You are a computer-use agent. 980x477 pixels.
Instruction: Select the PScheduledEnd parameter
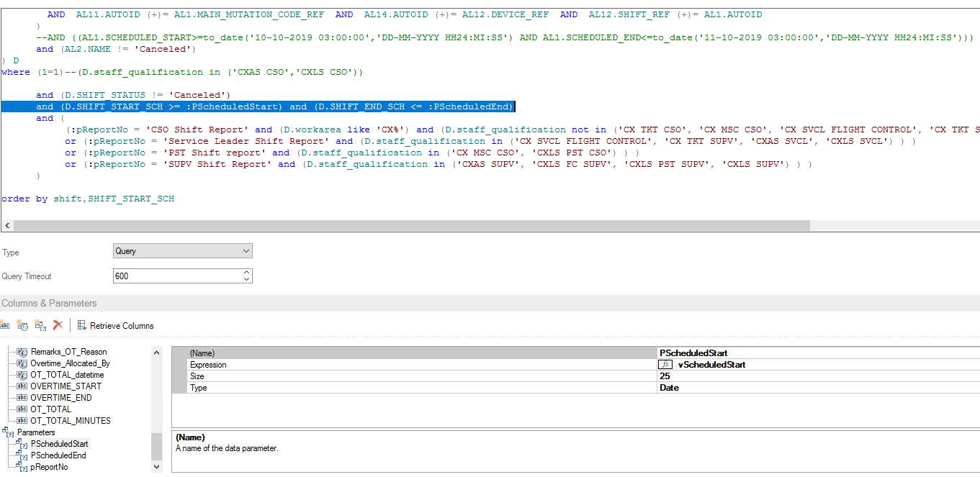(58, 455)
